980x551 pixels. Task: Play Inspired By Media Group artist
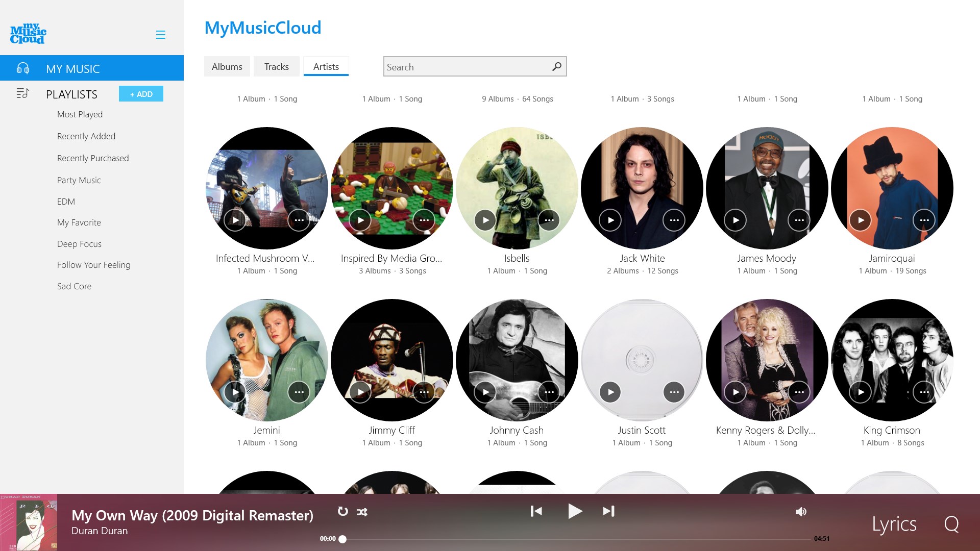360,220
